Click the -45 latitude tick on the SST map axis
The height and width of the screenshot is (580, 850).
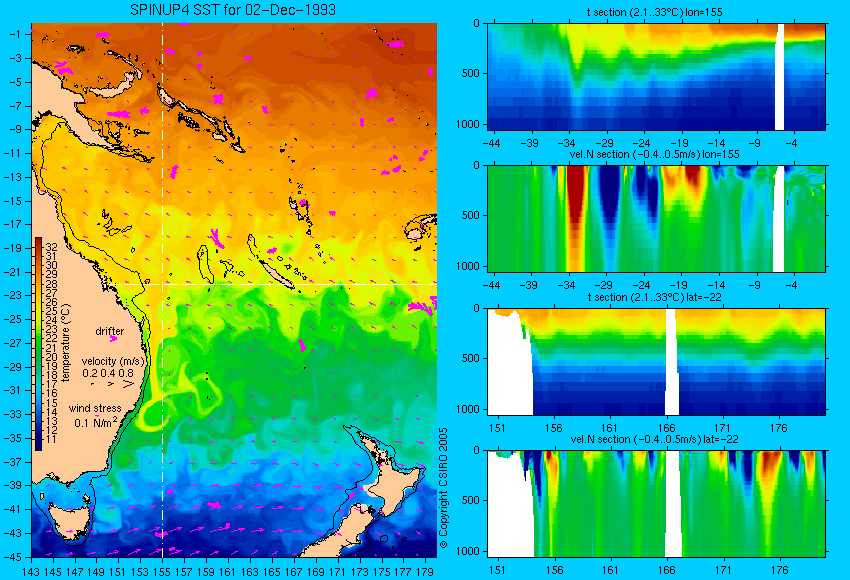15,557
